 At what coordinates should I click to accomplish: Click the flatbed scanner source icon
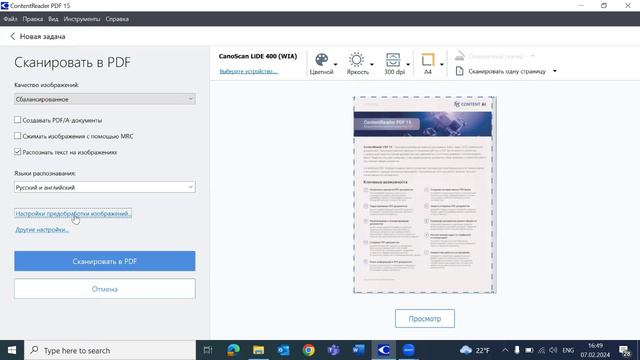(x=460, y=56)
